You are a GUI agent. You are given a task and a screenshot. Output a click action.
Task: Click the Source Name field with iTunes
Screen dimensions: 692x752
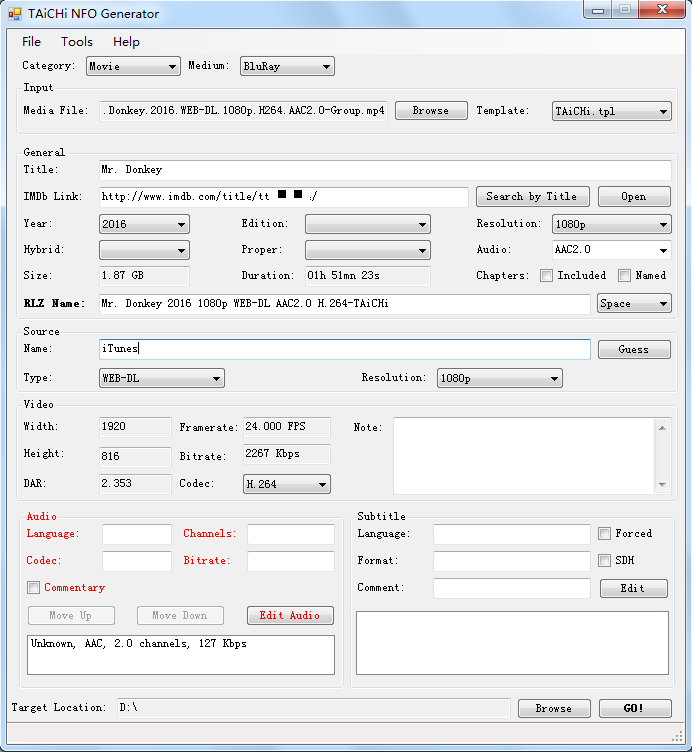coord(344,349)
